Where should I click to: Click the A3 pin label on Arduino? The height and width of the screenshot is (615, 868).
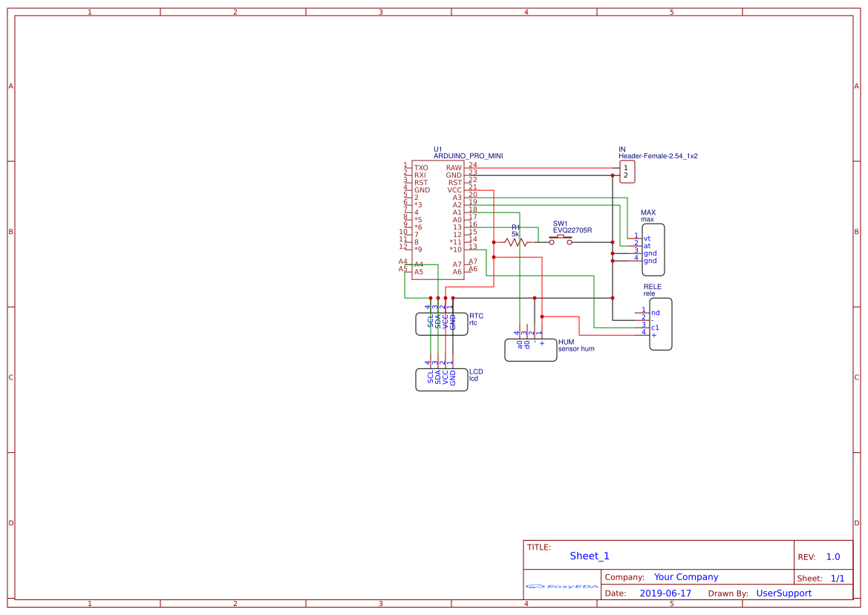tap(457, 198)
